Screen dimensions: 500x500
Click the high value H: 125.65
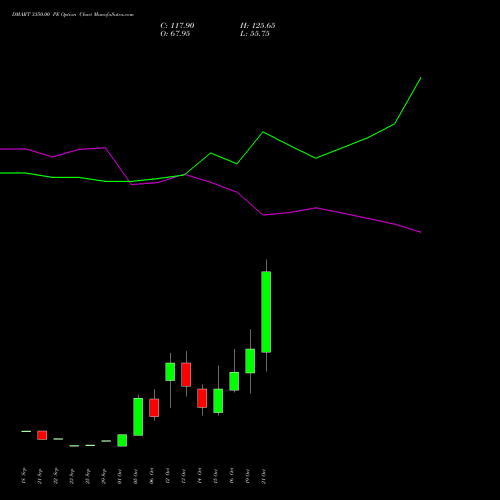click(x=258, y=26)
